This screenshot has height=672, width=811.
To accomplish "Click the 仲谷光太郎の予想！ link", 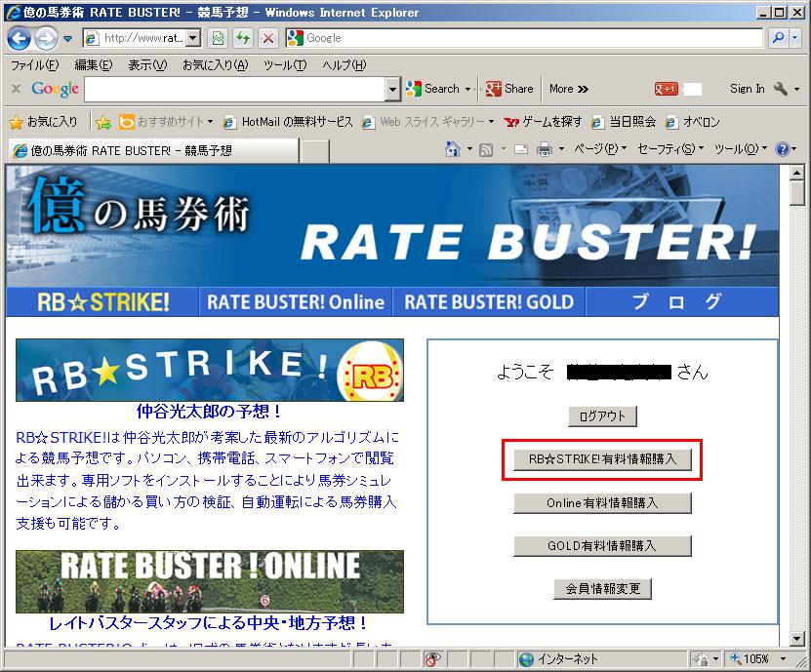I will pyautogui.click(x=209, y=412).
